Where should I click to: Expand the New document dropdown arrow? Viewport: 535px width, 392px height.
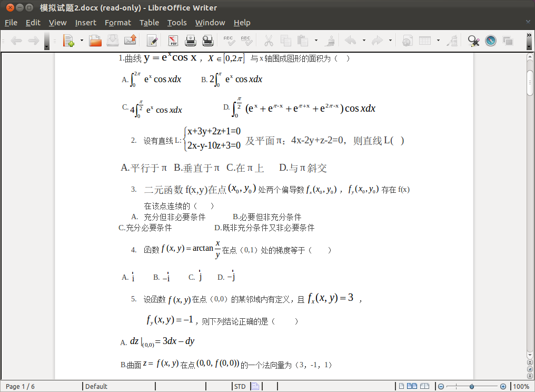click(82, 41)
